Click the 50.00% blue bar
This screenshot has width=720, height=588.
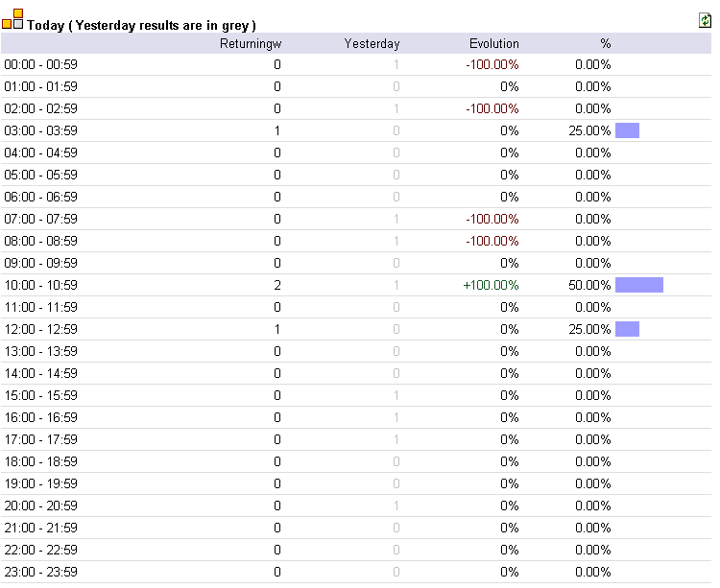(x=639, y=285)
